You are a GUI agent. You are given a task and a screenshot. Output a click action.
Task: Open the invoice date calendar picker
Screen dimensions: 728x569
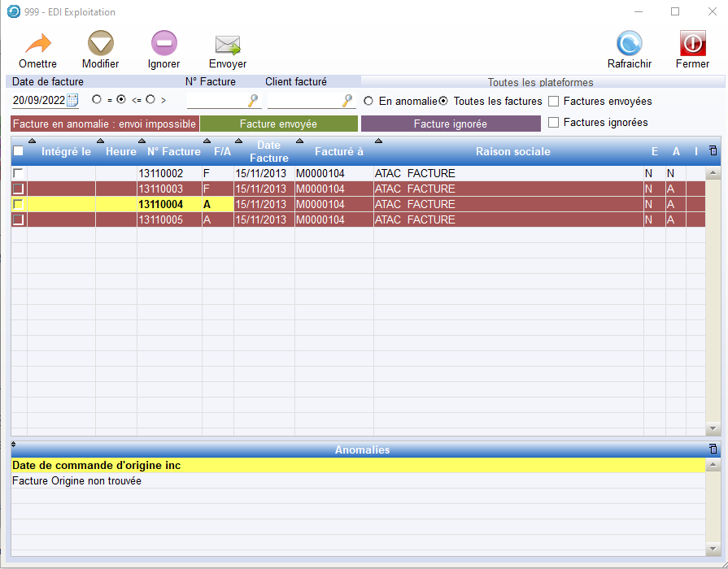pyautogui.click(x=72, y=100)
